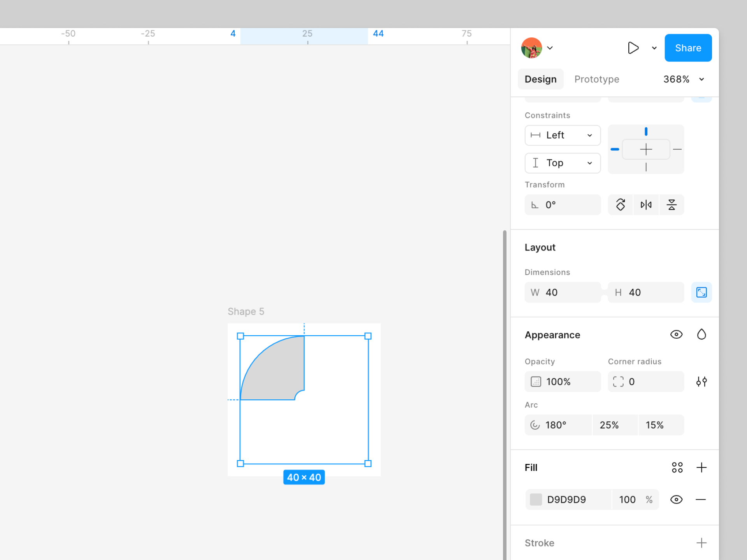
Task: Open fill styles library icon
Action: 677,467
